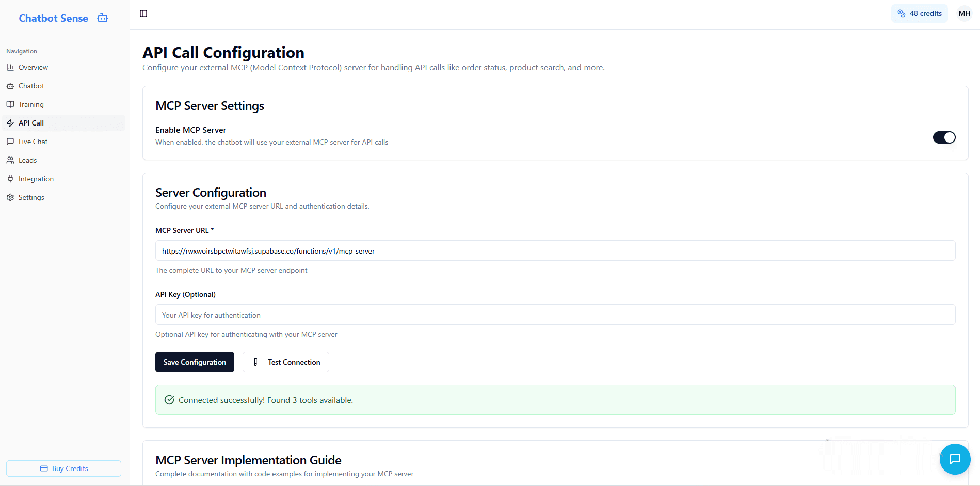Click the coins icon in the credits badge
Screen dimensions: 980x486
902,13
